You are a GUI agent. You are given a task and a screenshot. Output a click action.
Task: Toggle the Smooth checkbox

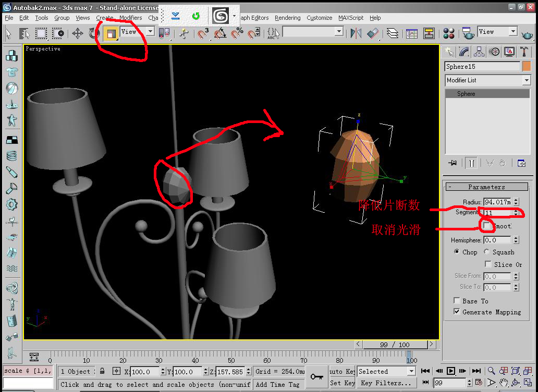coord(486,226)
